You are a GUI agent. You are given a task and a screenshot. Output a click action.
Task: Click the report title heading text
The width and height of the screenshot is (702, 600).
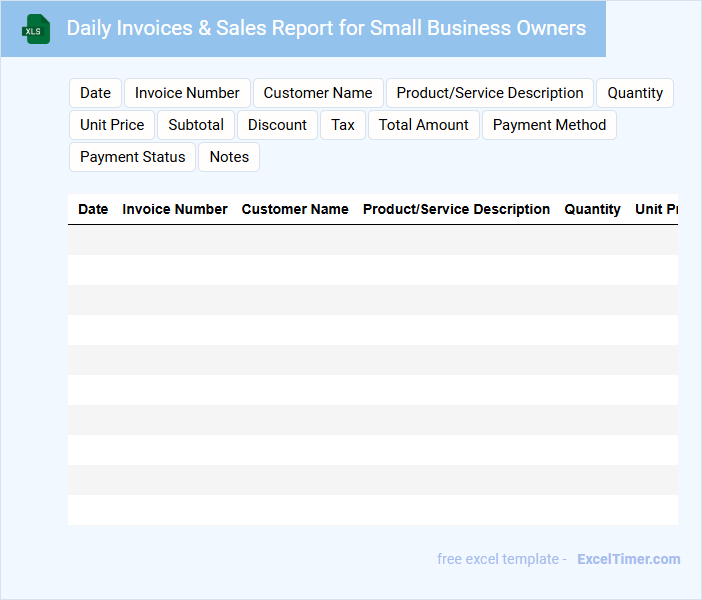click(x=326, y=28)
